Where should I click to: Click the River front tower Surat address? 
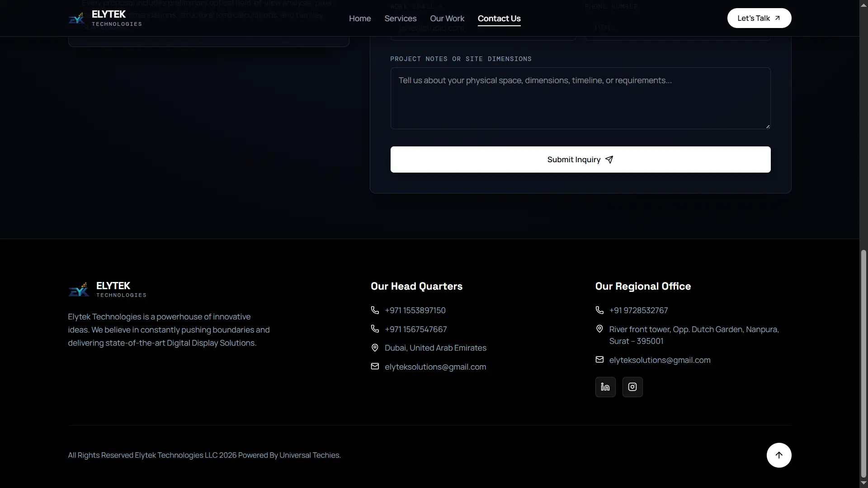pos(694,335)
